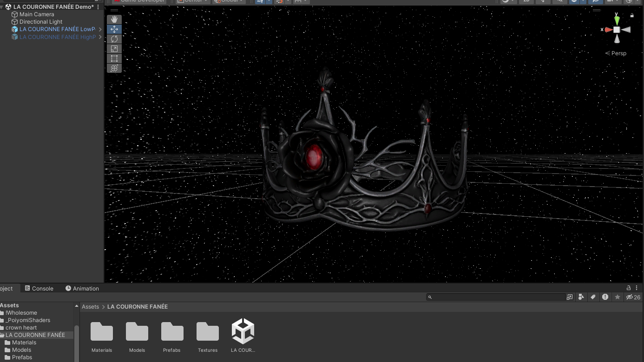Click LA COURONNE FANÉE breadcrumb
The image size is (644, 362).
point(138,307)
